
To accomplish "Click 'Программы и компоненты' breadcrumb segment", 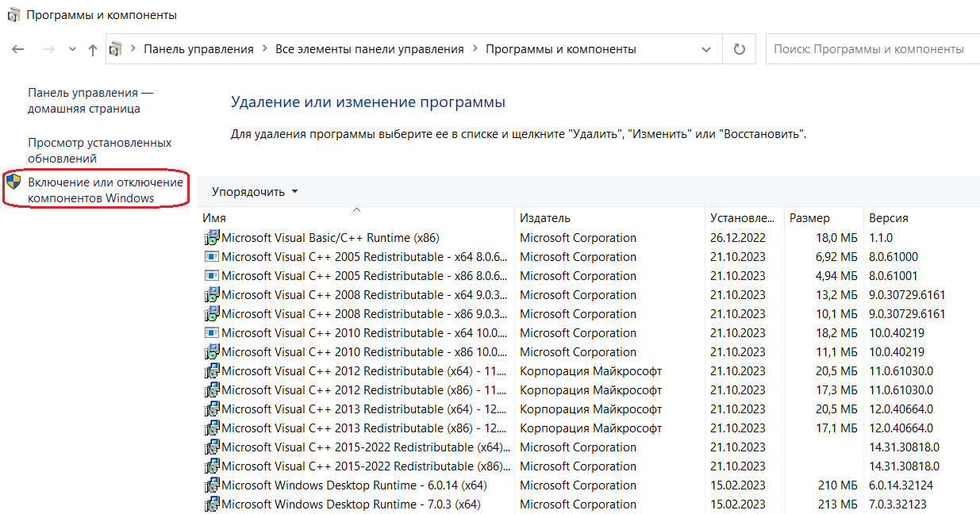I will (561, 49).
